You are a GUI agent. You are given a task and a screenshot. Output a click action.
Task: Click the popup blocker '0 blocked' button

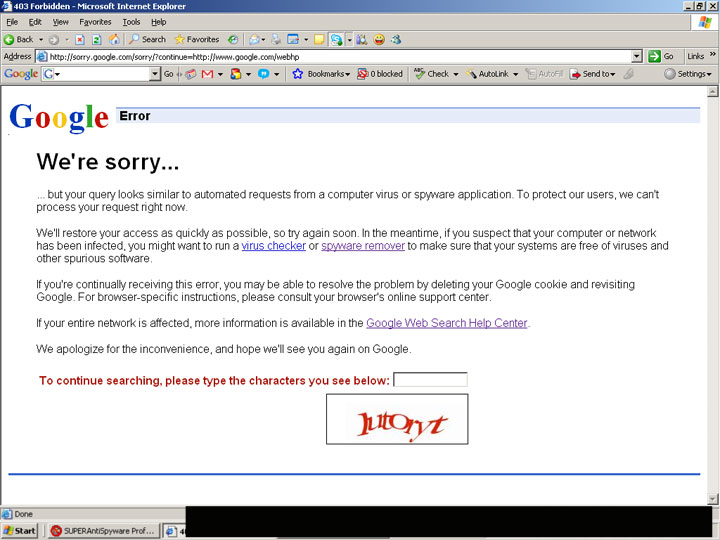pyautogui.click(x=380, y=74)
